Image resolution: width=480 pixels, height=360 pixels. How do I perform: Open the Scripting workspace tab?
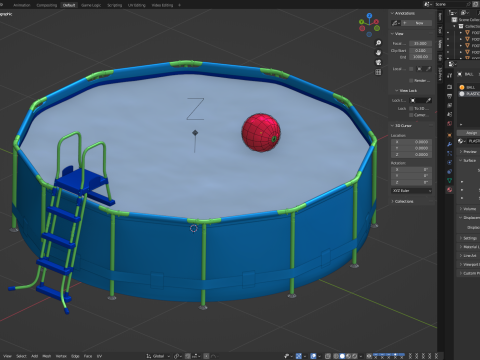[114, 5]
